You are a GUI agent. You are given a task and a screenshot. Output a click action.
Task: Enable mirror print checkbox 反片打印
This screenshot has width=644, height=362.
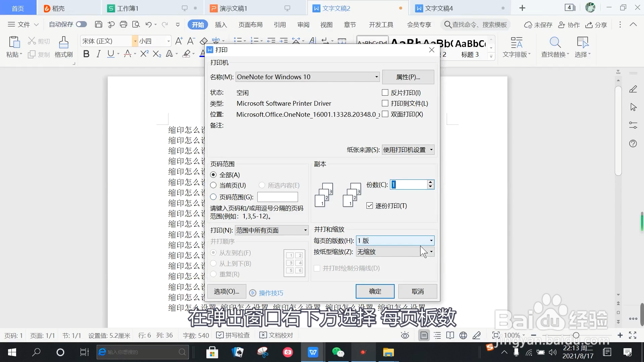click(x=385, y=93)
